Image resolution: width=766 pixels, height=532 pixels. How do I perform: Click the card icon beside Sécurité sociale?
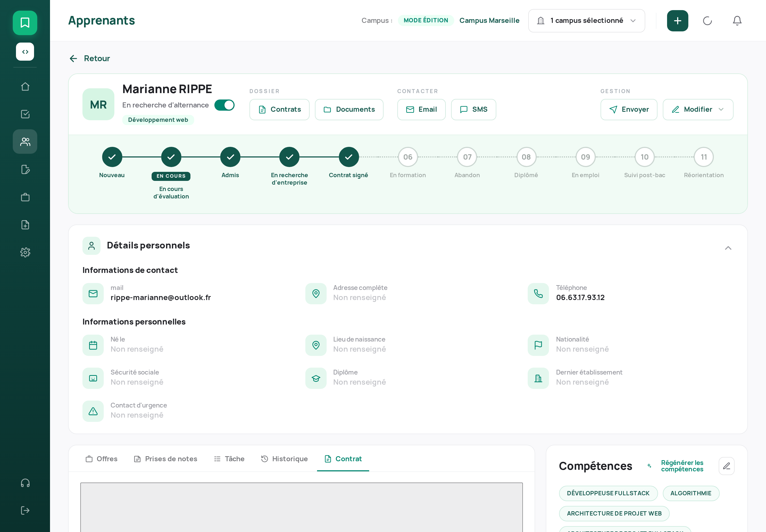click(93, 378)
